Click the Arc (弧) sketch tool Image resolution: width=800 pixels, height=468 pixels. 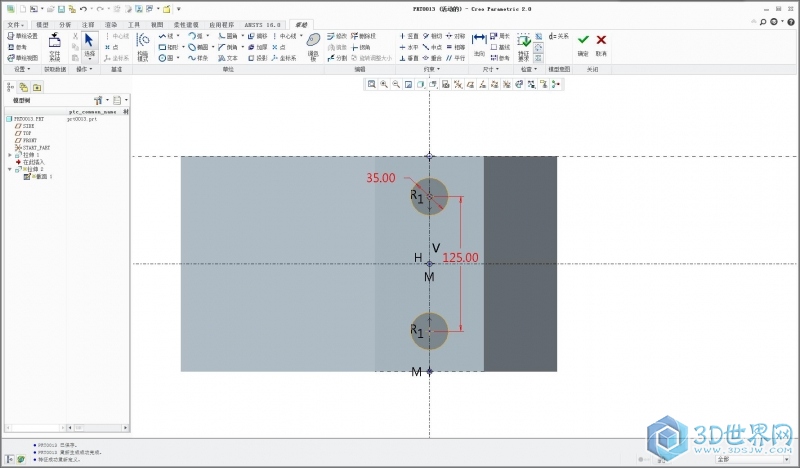tap(195, 36)
